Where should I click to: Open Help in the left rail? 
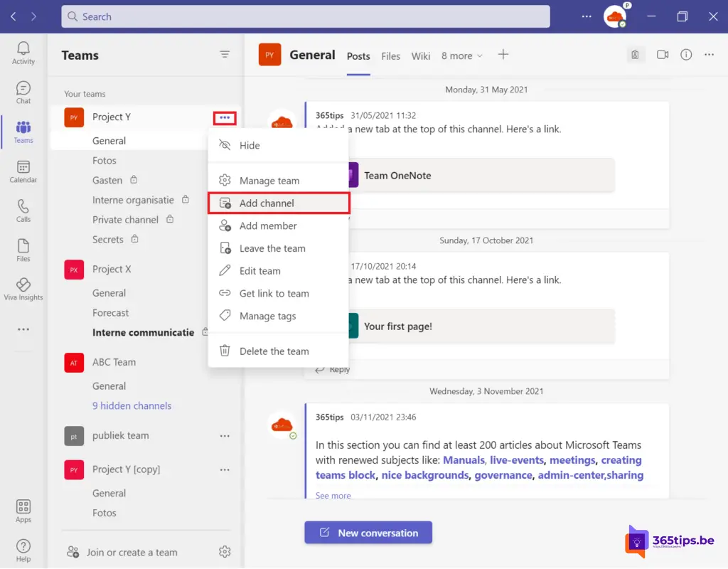23,551
